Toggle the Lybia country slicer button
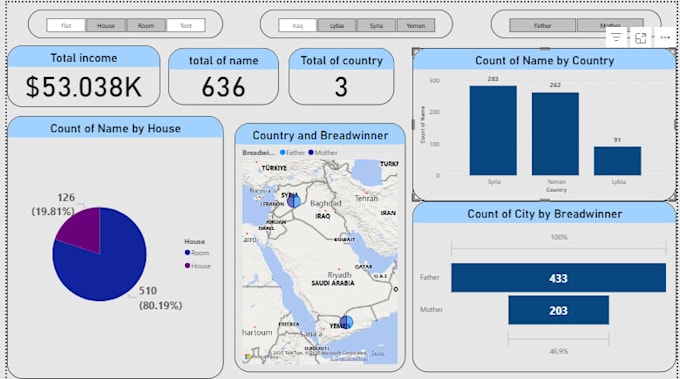The height and width of the screenshot is (379, 680). (x=337, y=26)
